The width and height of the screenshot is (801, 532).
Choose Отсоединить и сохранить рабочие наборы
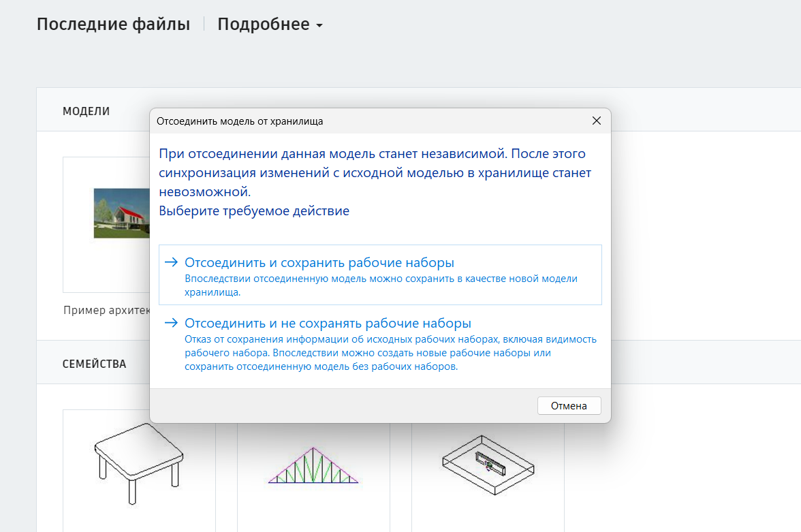click(380, 275)
